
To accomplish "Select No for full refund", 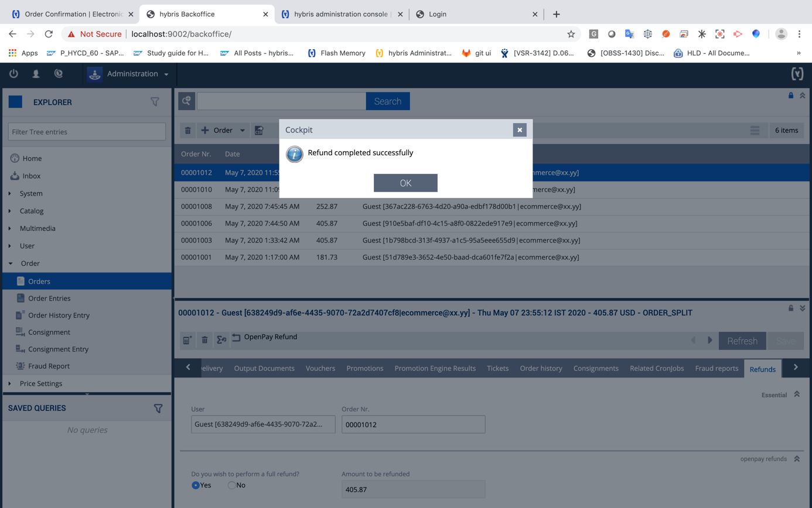I will 232,485.
